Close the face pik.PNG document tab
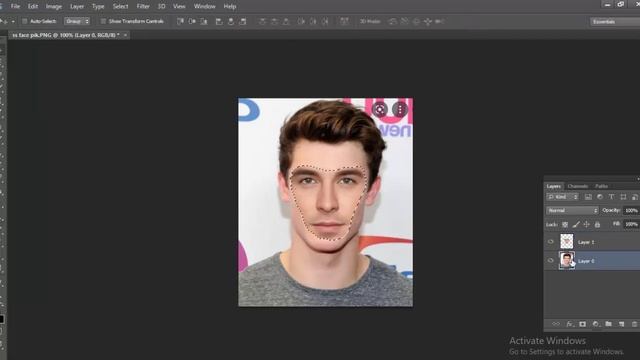This screenshot has width=640, height=360. click(x=125, y=35)
